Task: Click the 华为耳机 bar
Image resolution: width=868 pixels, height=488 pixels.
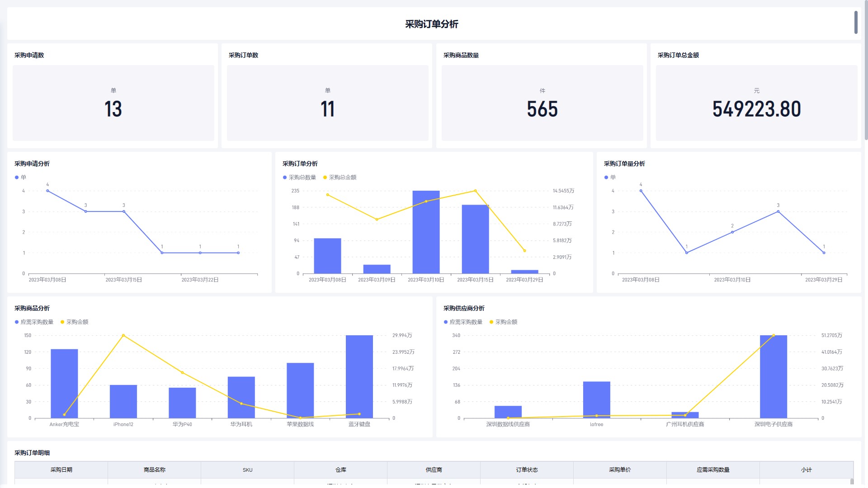Action: click(241, 397)
